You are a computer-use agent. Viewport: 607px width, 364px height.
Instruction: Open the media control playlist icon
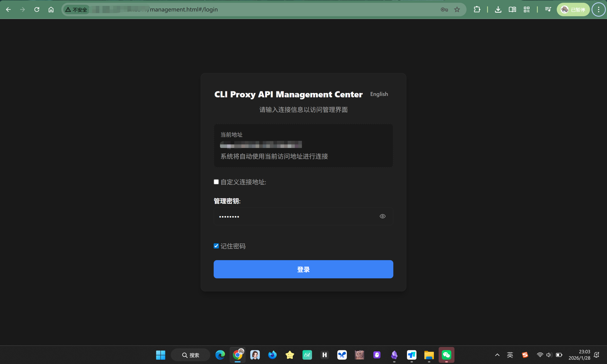tap(548, 9)
